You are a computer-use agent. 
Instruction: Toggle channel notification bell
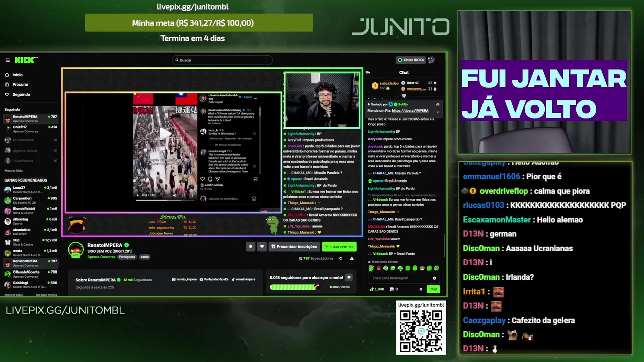[x=250, y=246]
